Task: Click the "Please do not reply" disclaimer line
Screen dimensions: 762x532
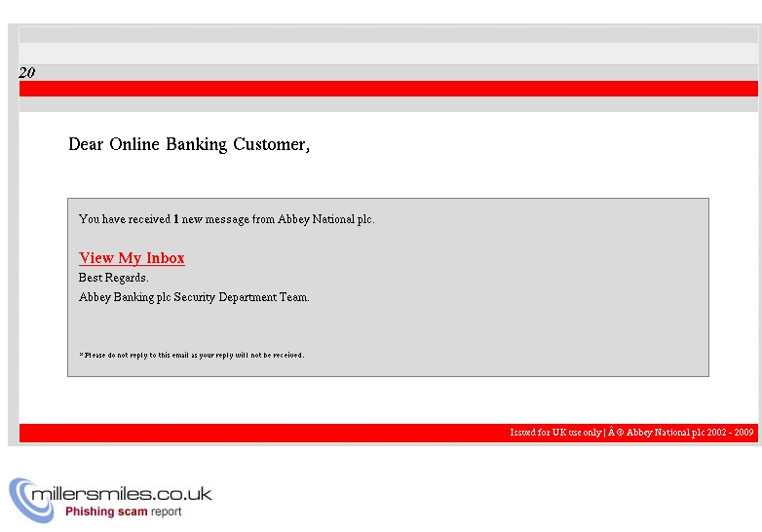Action: 191,355
